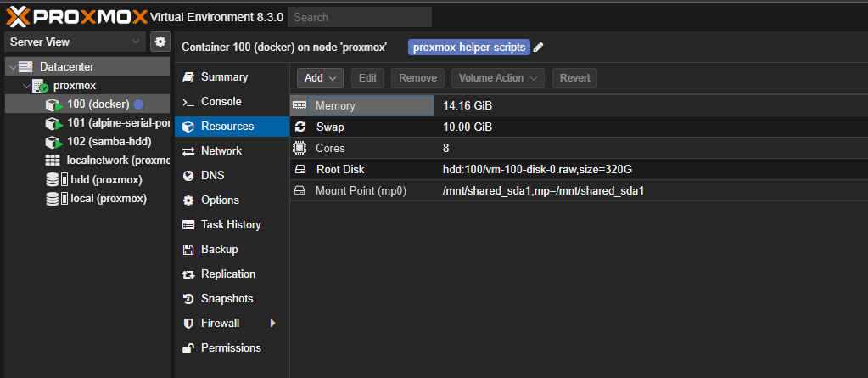
Task: Click the 'Virtual Environment 8.3.0' version text
Action: coord(217,17)
